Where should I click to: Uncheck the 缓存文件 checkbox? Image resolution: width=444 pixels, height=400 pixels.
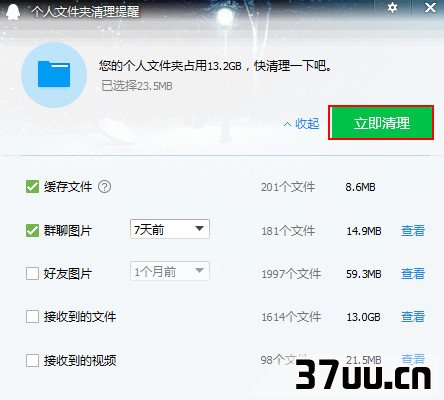32,187
